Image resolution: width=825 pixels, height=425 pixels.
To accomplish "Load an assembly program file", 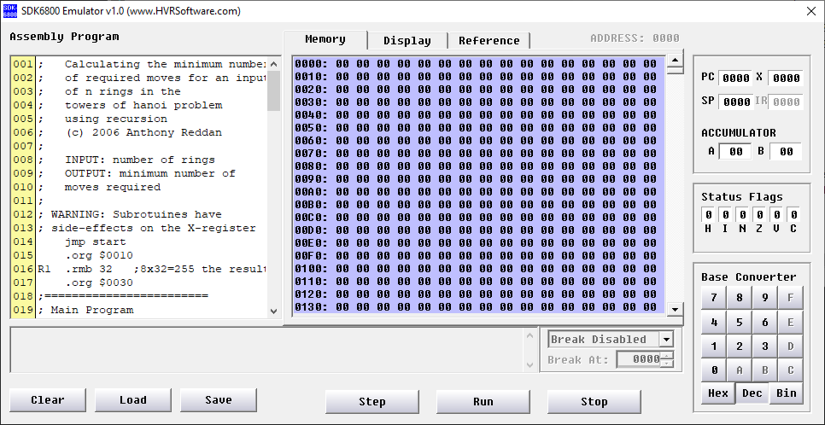I will tap(133, 400).
